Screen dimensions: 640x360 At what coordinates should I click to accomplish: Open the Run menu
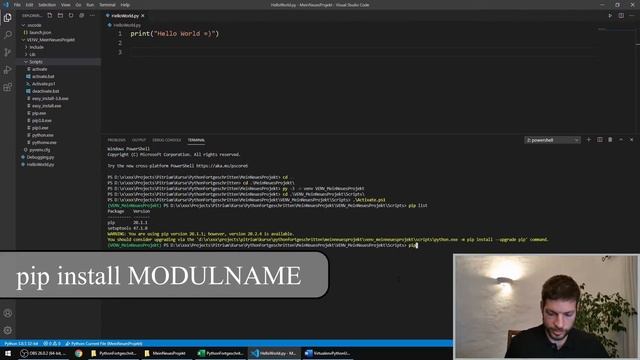pyautogui.click(x=90, y=5)
